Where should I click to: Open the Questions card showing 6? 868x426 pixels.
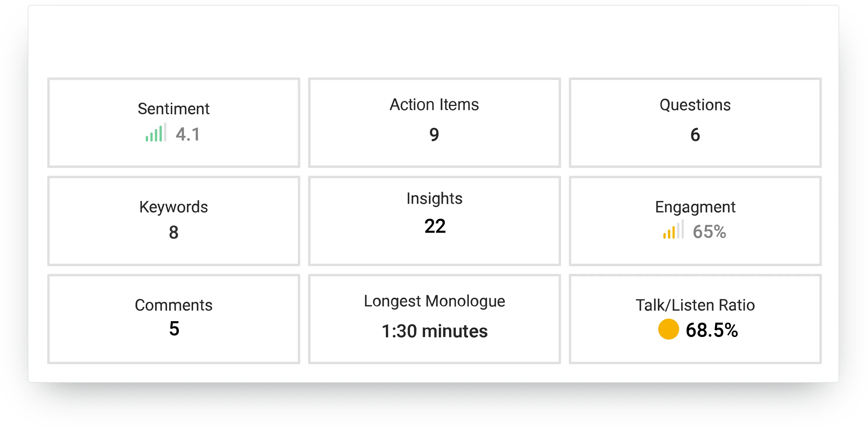(x=694, y=123)
